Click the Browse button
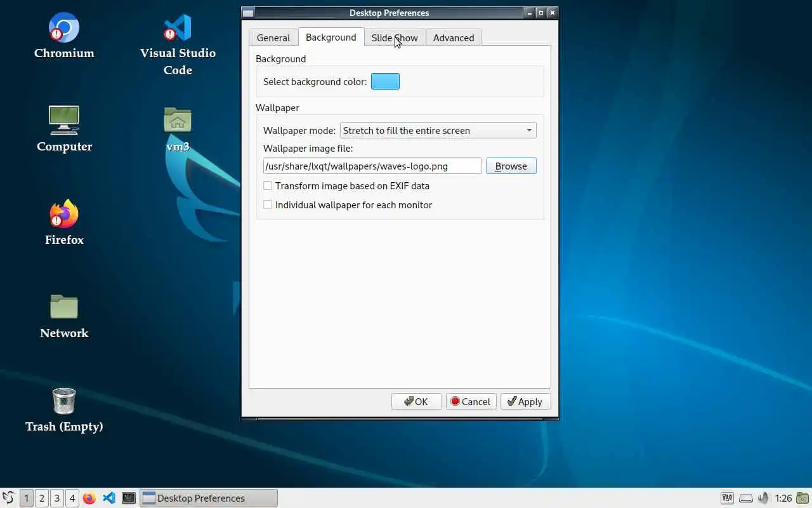 point(511,166)
